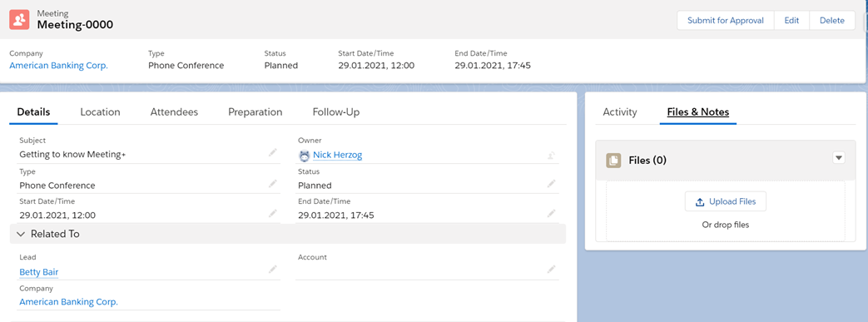Click the Status Planned value in Details
The width and height of the screenshot is (868, 322).
(315, 186)
